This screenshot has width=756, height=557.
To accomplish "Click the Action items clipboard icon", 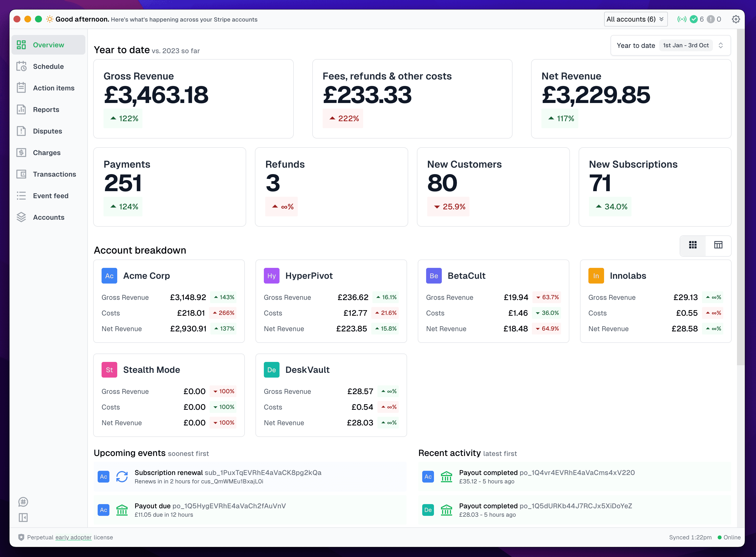I will (21, 88).
